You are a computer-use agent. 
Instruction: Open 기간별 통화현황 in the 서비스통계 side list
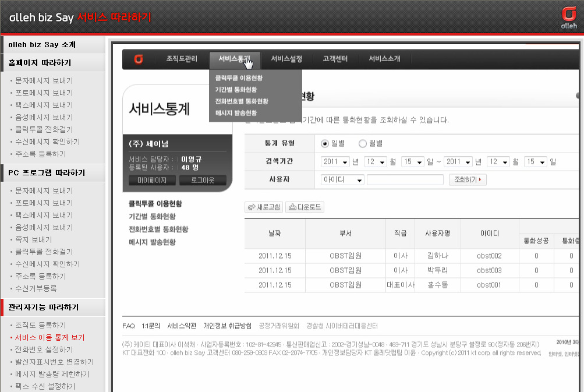tap(152, 217)
